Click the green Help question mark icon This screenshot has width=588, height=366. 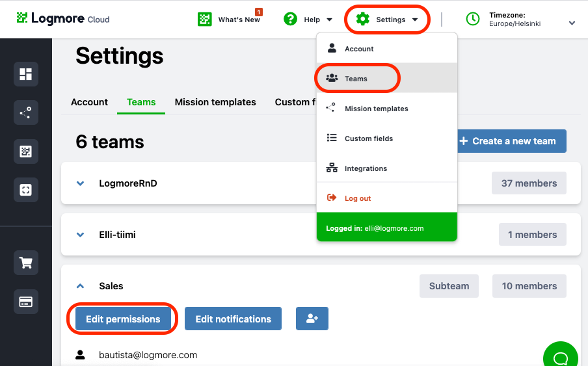coord(290,19)
